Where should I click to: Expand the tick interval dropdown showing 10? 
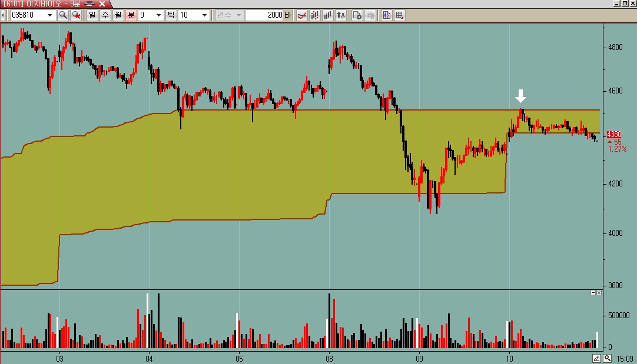[204, 15]
